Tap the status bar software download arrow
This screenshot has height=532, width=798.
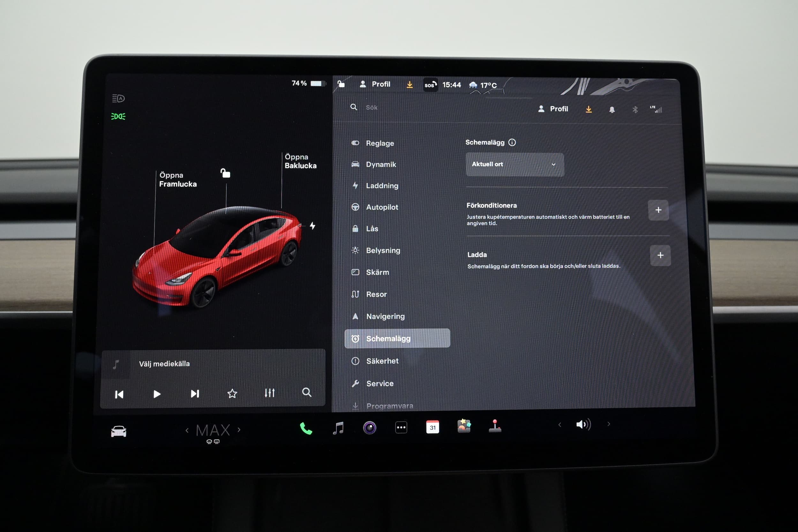point(410,85)
